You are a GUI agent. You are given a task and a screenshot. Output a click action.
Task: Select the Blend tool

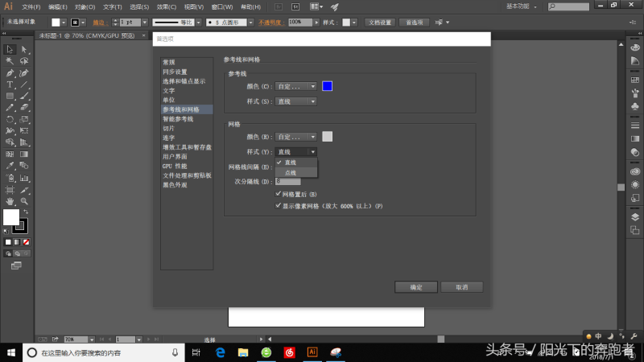point(24,166)
